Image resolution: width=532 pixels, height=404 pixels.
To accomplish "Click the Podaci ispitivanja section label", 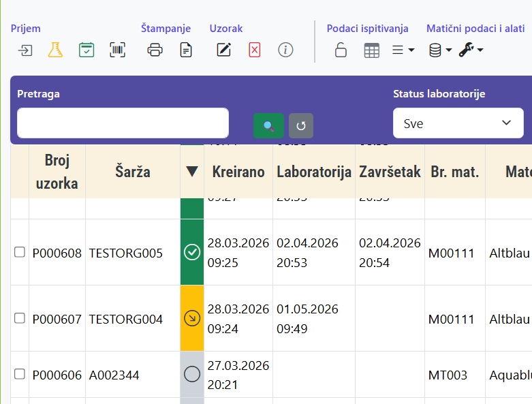I will pyautogui.click(x=367, y=29).
